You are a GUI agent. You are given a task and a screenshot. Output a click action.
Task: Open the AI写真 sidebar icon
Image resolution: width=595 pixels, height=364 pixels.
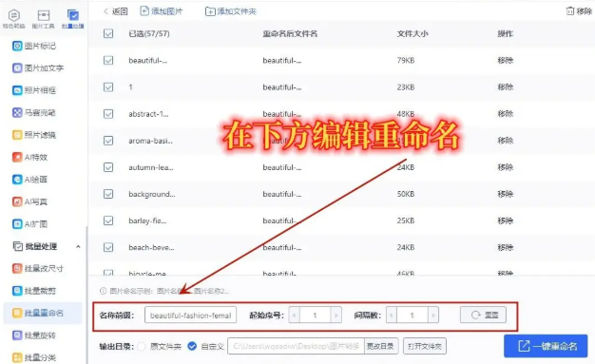[17, 201]
